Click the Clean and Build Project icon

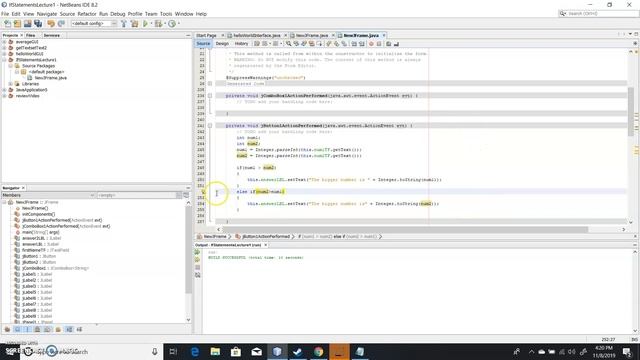pyautogui.click(x=134, y=24)
